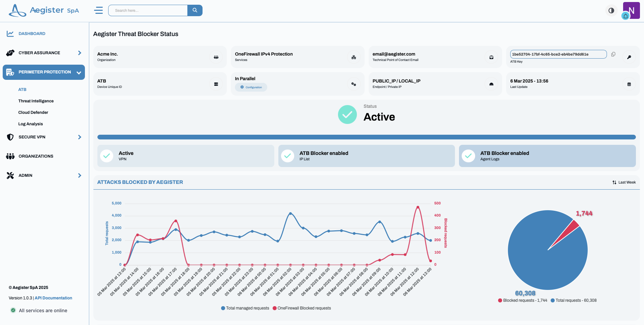The image size is (644, 325).
Task: Click the cloud icon on PUBLIC_IP card
Action: [x=491, y=84]
